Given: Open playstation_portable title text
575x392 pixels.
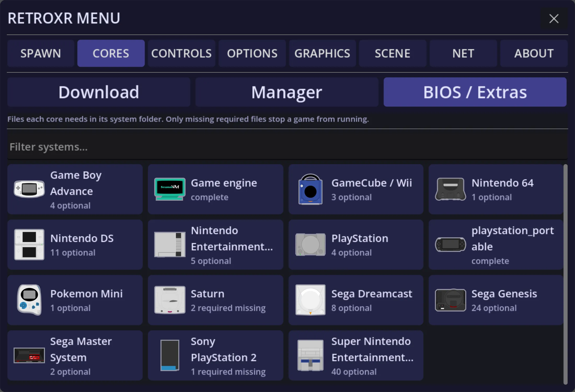Looking at the screenshot, I should (513, 239).
